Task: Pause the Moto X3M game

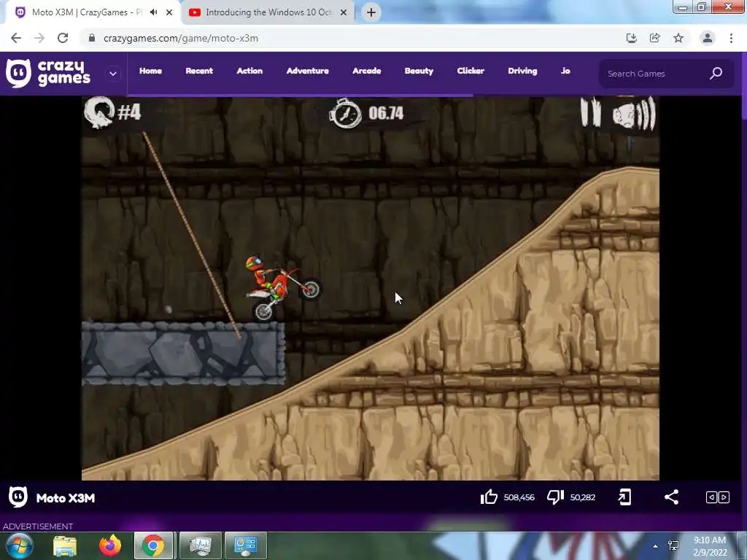Action: pyautogui.click(x=591, y=112)
